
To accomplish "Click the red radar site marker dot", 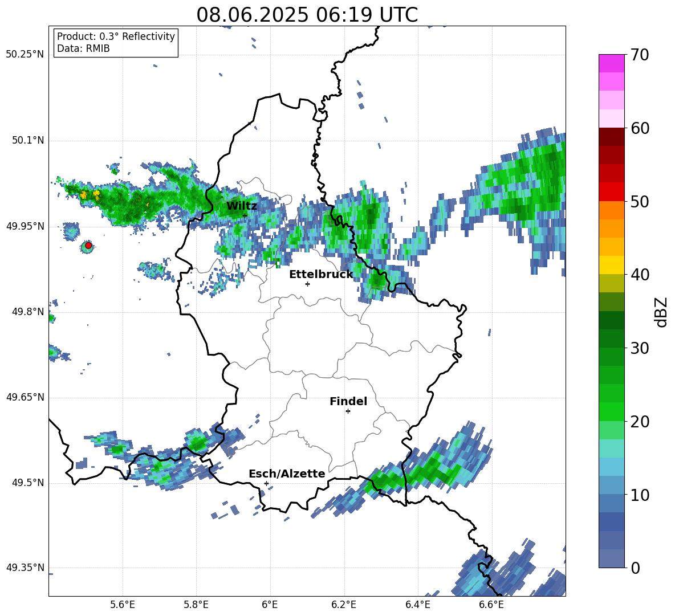I will click(x=88, y=246).
